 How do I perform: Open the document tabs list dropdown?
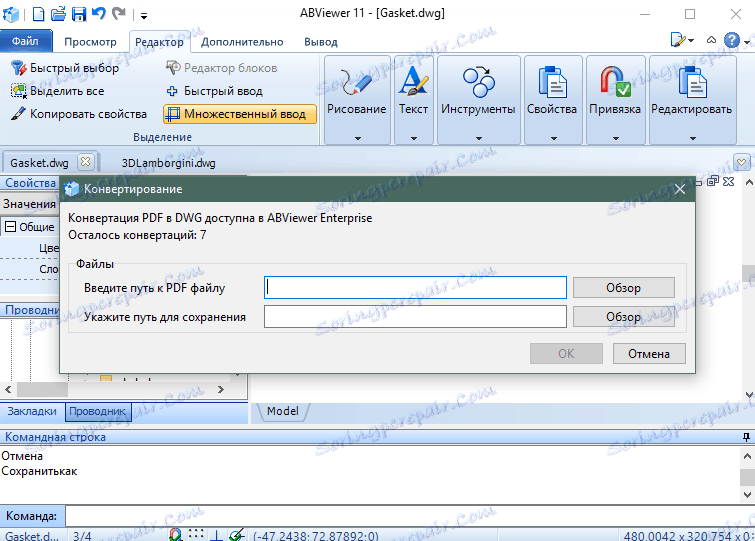tap(742, 162)
